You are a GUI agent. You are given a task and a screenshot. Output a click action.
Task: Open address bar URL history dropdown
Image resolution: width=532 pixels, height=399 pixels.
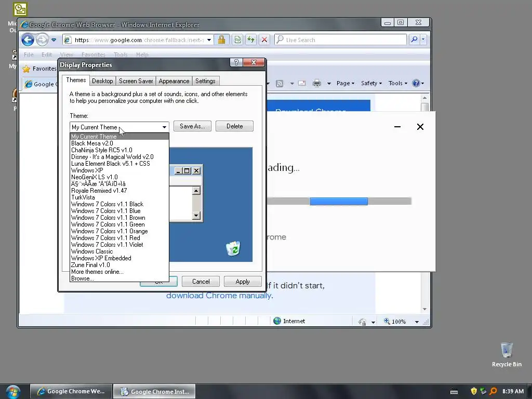209,39
